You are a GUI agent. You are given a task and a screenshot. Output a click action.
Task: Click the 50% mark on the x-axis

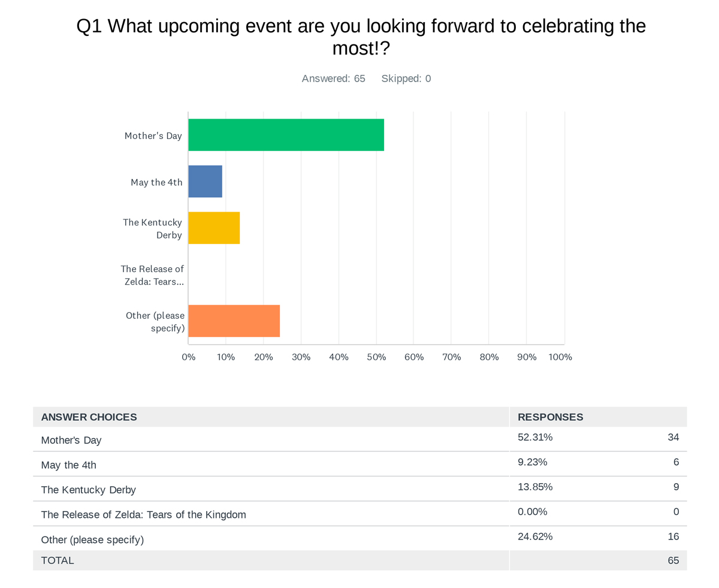coord(376,357)
